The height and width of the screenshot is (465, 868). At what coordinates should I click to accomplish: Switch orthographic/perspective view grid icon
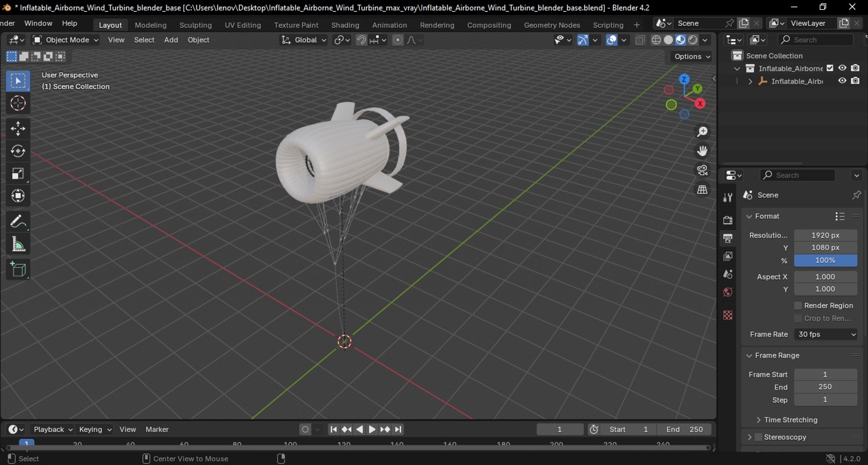(702, 190)
